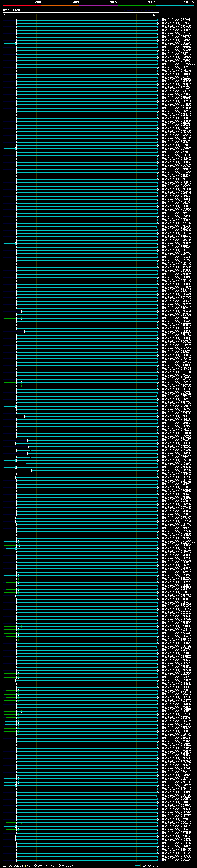Select hit label UniRef100_C1JID7
Viewport: 197px width, 868px height.
point(177,155)
